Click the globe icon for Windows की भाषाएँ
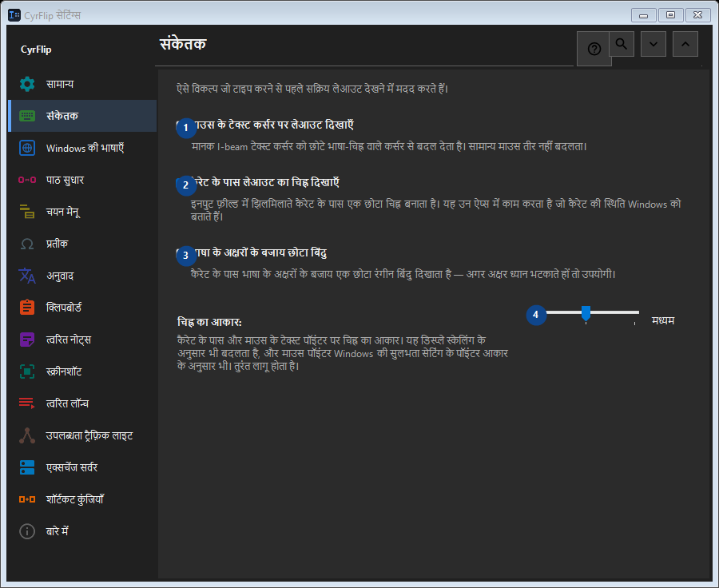Viewport: 719px width, 588px height. (x=27, y=148)
